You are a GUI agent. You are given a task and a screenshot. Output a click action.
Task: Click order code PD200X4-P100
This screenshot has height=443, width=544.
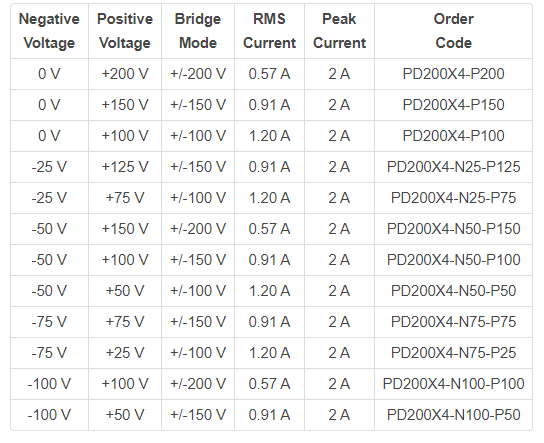click(x=453, y=136)
